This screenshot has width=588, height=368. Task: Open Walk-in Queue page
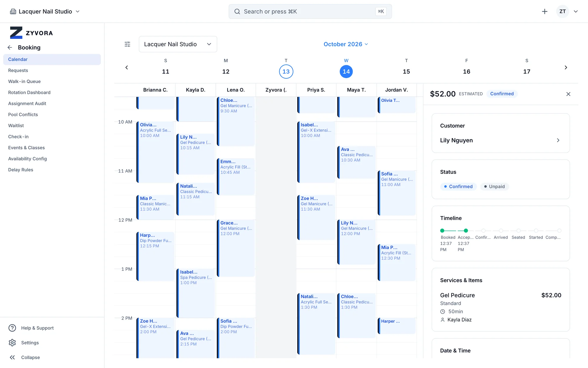pyautogui.click(x=52, y=82)
